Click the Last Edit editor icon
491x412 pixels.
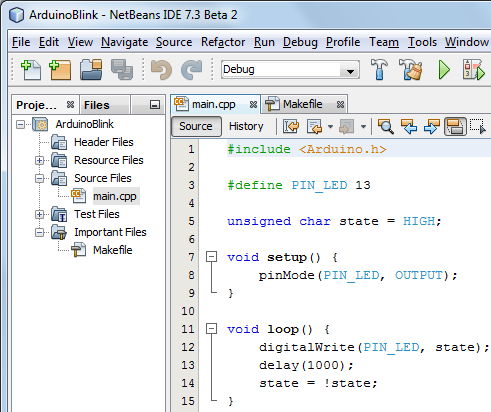(291, 127)
